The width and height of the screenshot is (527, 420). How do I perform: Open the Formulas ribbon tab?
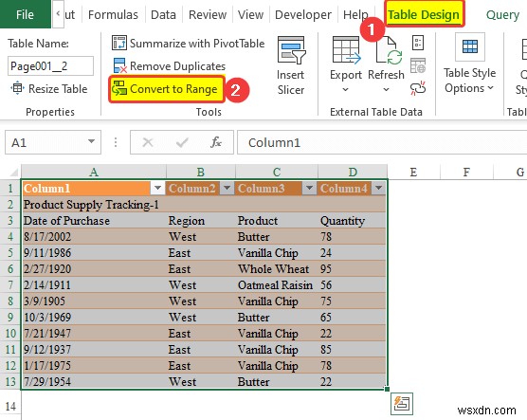[113, 15]
